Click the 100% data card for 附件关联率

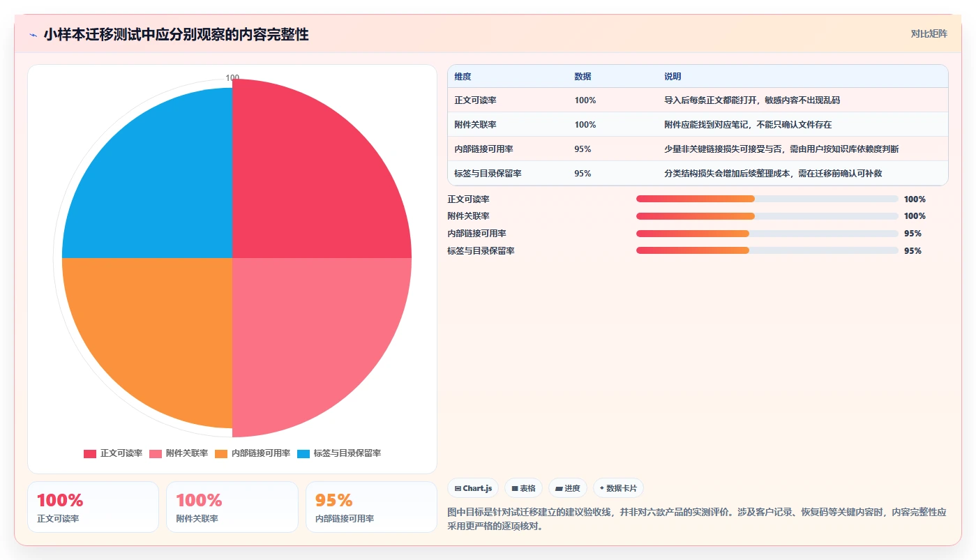(x=232, y=507)
